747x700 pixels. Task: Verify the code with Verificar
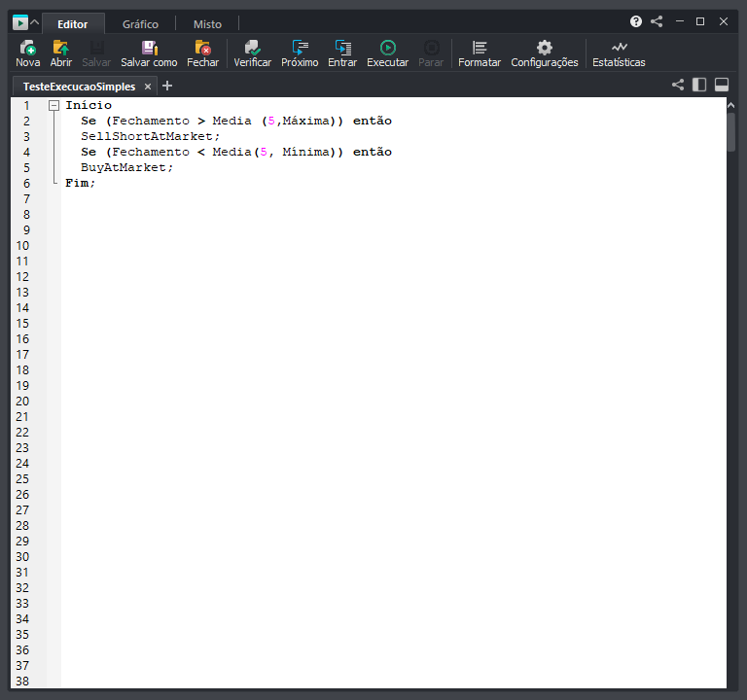253,53
